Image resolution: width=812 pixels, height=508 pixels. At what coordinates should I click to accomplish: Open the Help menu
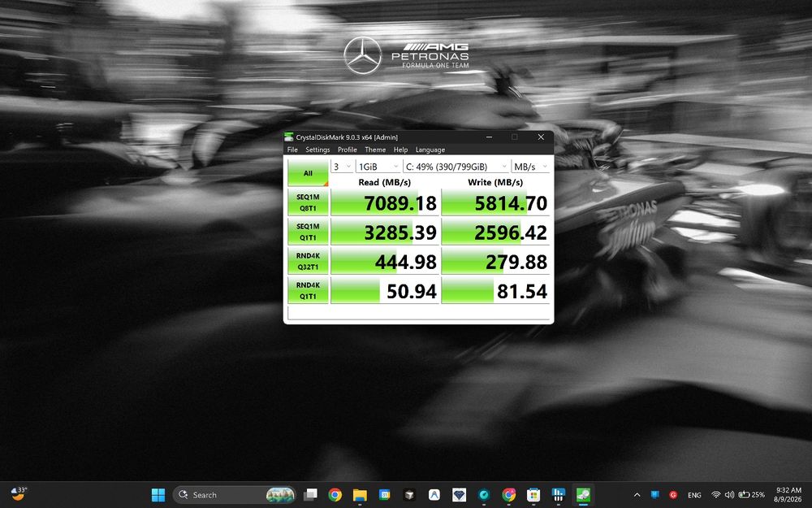coord(401,150)
